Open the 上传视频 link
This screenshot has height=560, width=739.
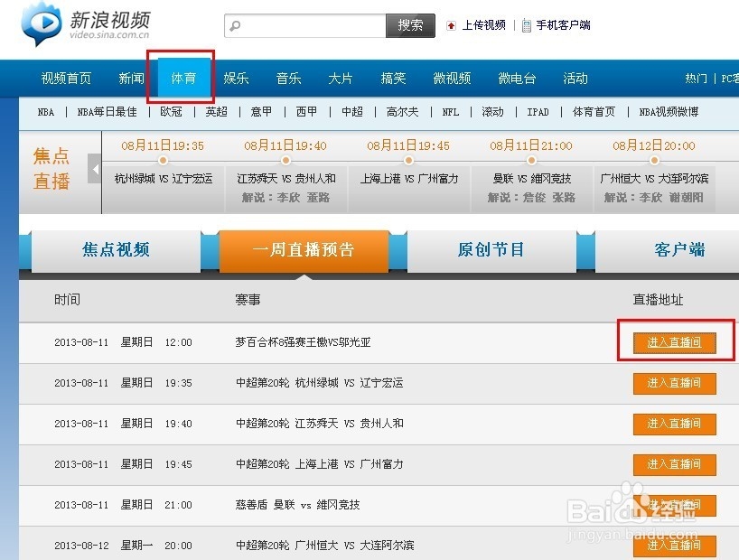[x=485, y=24]
